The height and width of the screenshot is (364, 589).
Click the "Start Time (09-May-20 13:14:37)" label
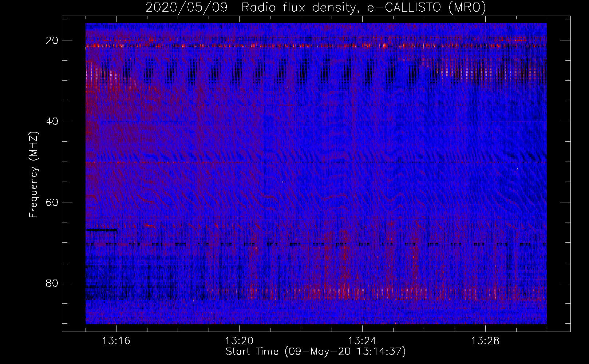tap(316, 352)
